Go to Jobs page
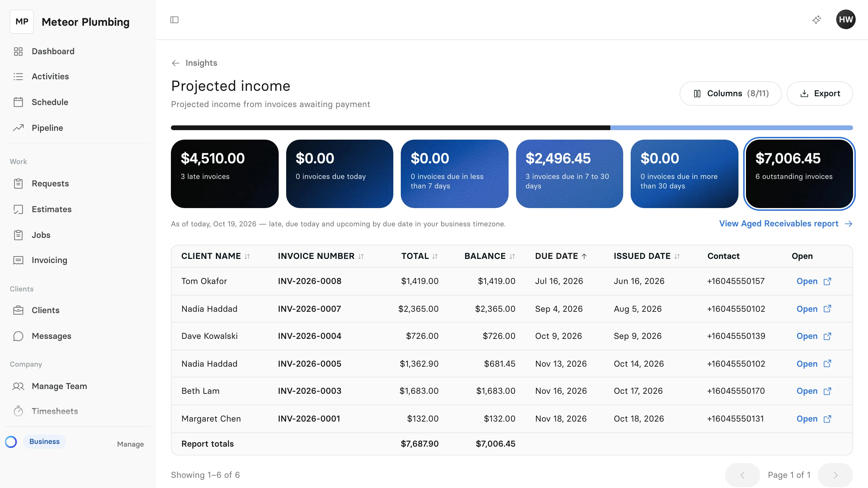Image resolution: width=868 pixels, height=488 pixels. click(78, 235)
